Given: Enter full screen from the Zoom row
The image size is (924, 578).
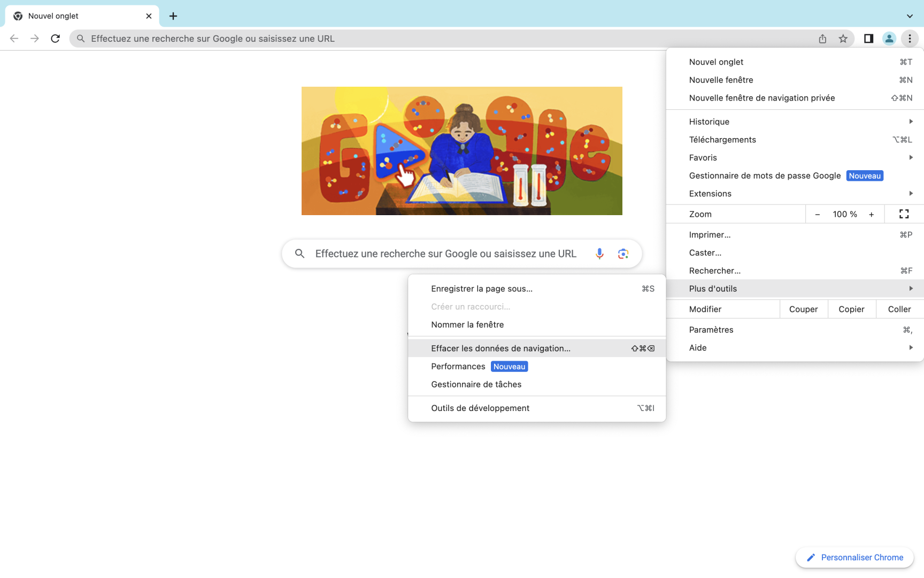Looking at the screenshot, I should [904, 214].
